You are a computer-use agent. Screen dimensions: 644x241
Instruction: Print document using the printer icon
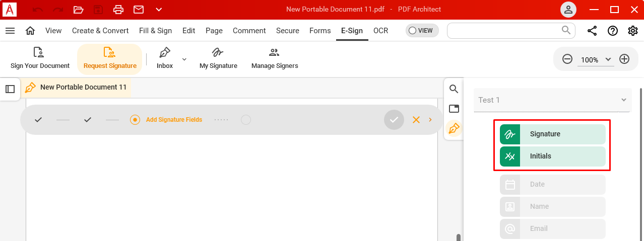click(x=118, y=10)
